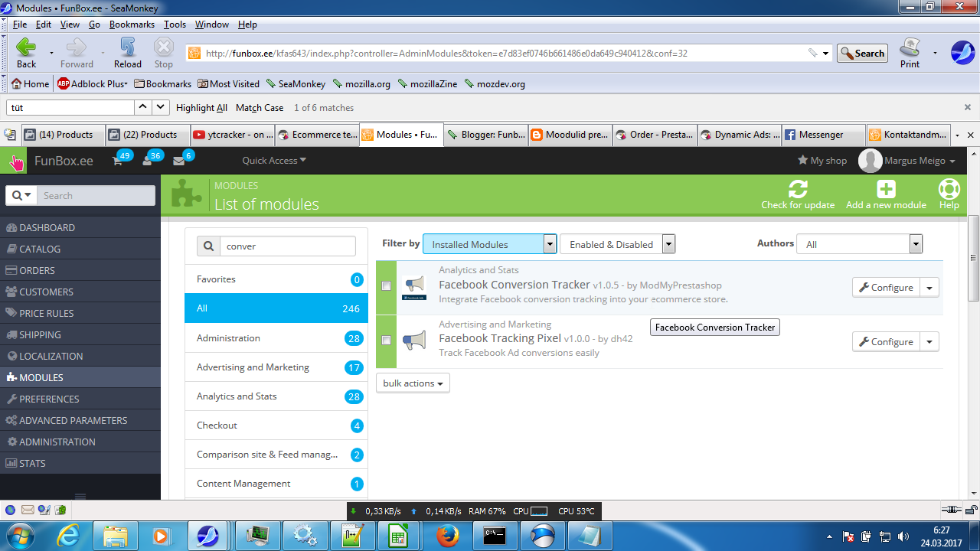The width and height of the screenshot is (980, 551).
Task: Select the Advertising and Marketing category
Action: coord(276,367)
